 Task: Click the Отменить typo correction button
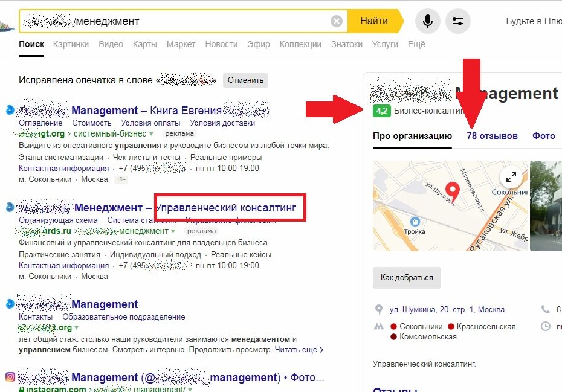click(x=245, y=80)
